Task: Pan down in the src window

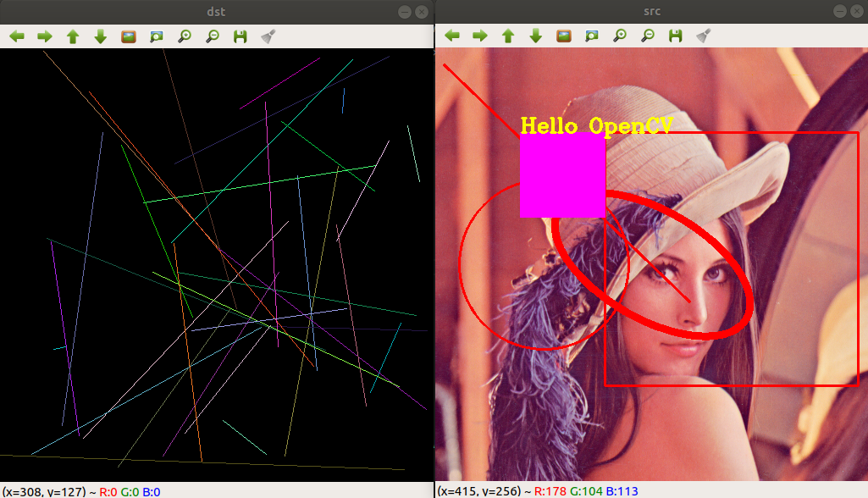Action: pyautogui.click(x=536, y=36)
